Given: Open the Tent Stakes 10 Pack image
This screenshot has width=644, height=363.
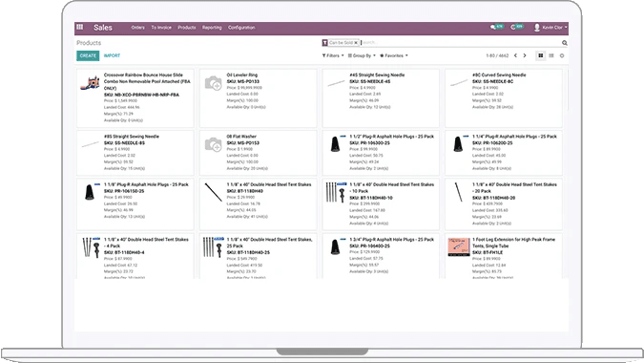Looking at the screenshot, I should pyautogui.click(x=336, y=192).
